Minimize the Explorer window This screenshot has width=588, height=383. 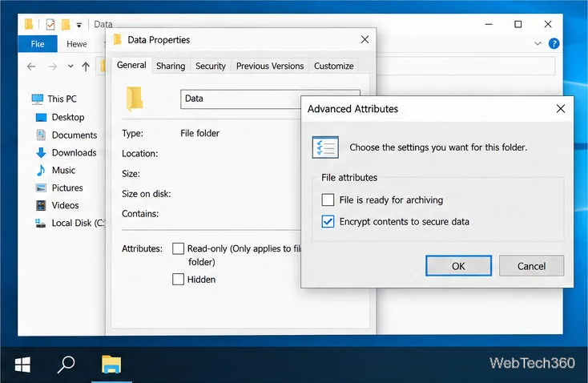coord(489,24)
